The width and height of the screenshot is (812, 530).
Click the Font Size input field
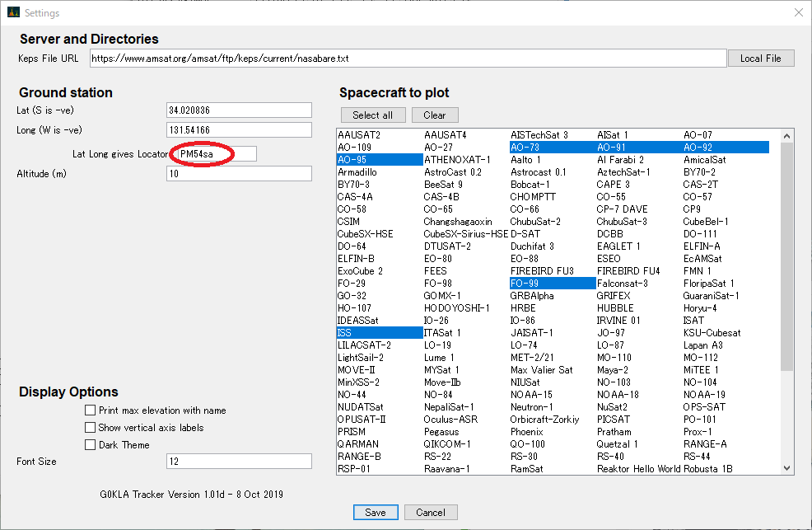(239, 461)
